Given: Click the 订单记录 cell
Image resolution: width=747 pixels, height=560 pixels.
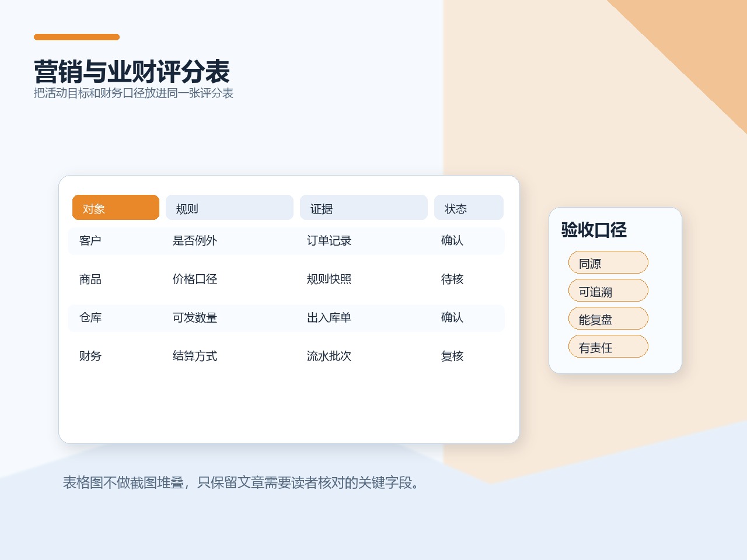Looking at the screenshot, I should (329, 240).
